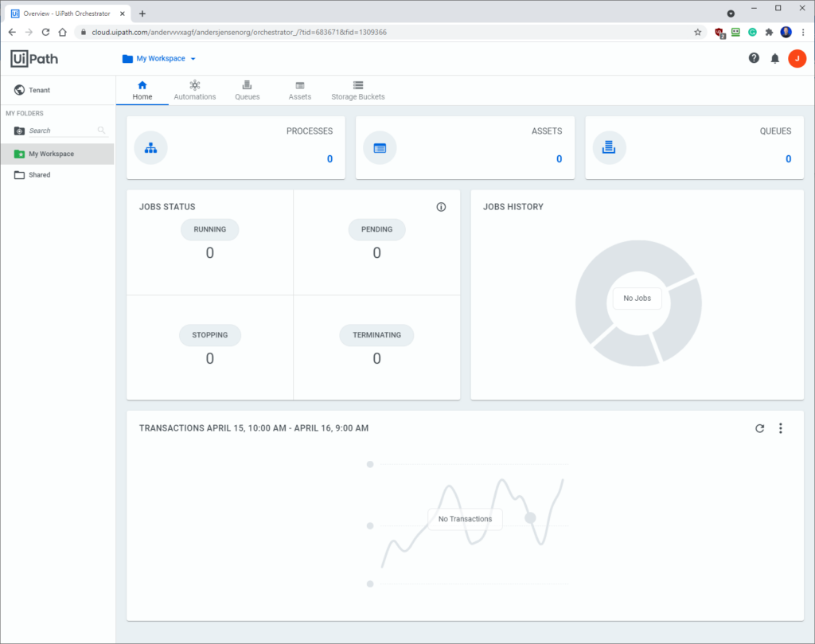Open a new browser tab

click(x=142, y=14)
